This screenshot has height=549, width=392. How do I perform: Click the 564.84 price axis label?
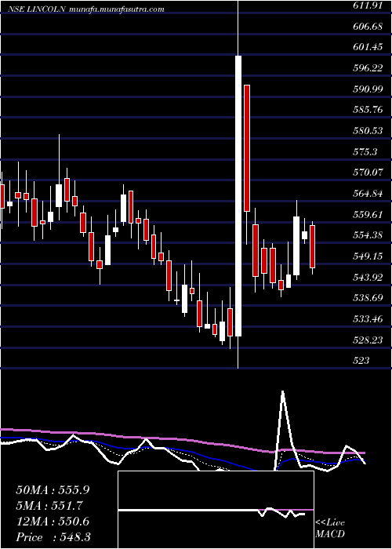[x=368, y=193]
